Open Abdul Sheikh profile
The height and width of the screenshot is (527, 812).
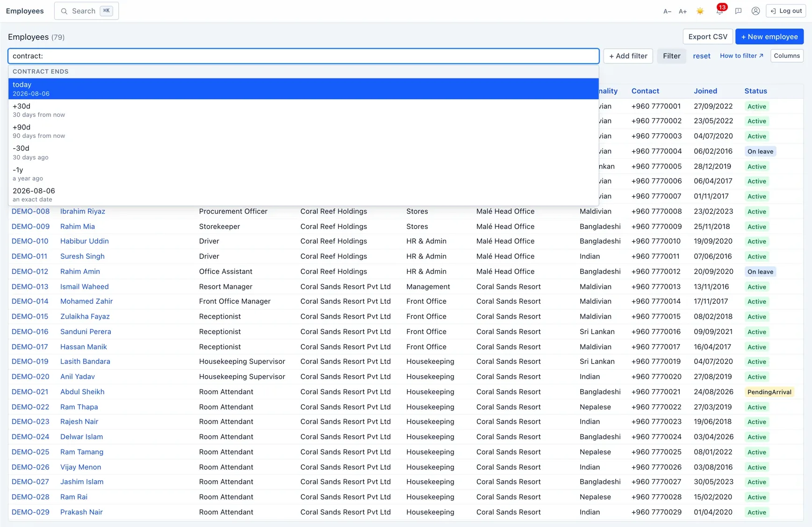click(x=82, y=392)
